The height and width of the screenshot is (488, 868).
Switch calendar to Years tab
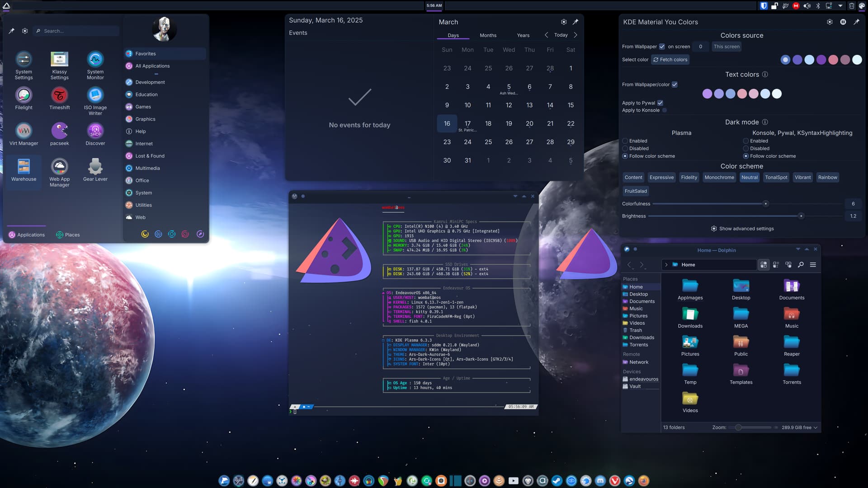pyautogui.click(x=523, y=35)
